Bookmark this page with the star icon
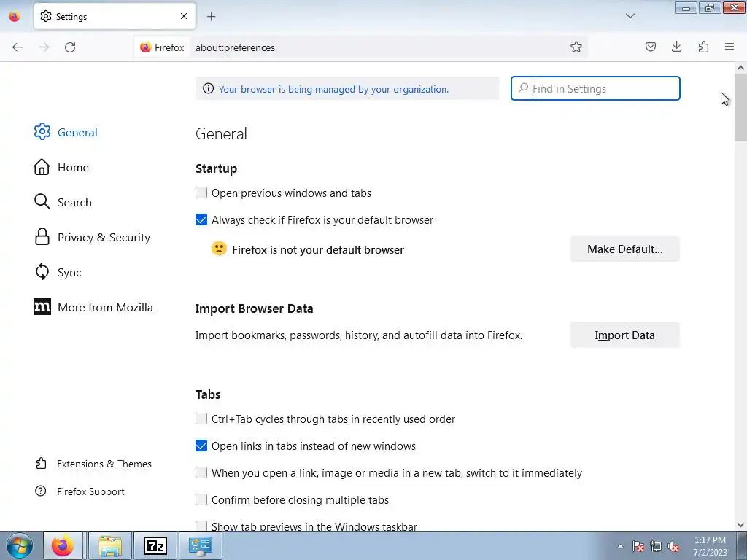Image resolution: width=747 pixels, height=560 pixels. tap(576, 47)
